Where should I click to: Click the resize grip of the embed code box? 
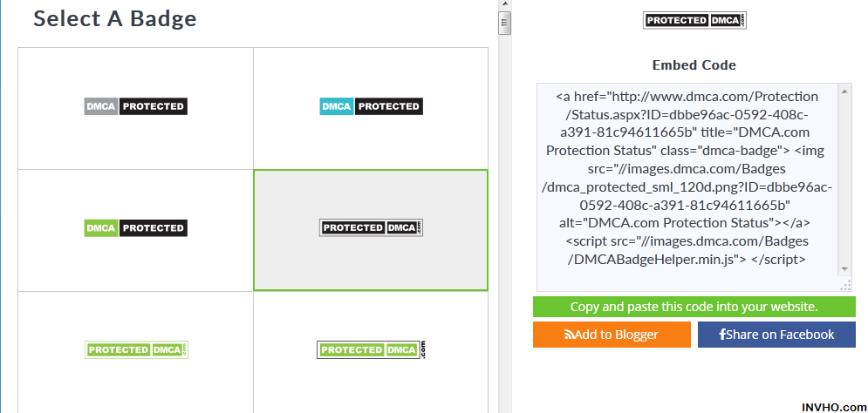(x=844, y=285)
